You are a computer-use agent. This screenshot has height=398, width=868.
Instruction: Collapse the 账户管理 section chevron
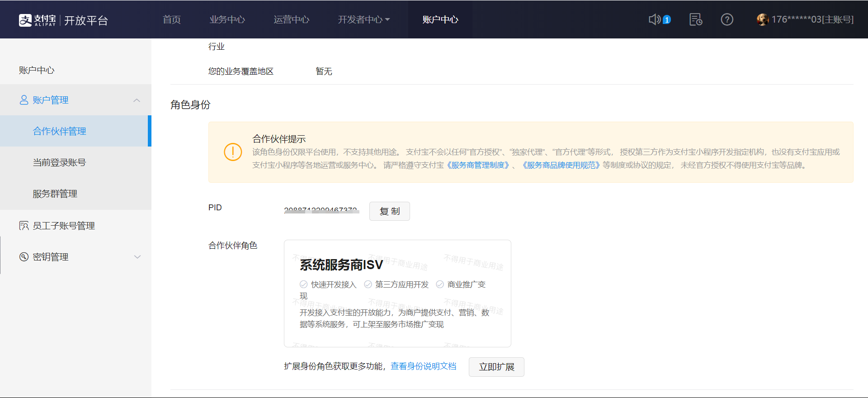pos(137,100)
